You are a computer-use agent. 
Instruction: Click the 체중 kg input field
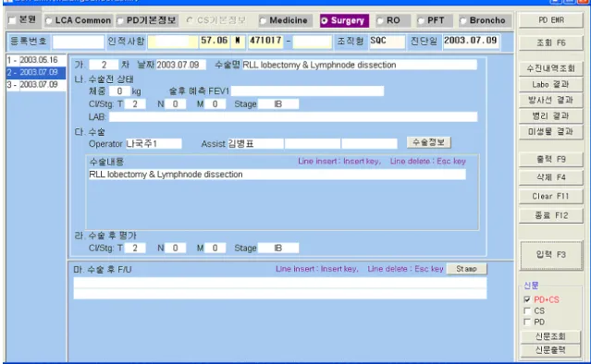click(x=119, y=91)
